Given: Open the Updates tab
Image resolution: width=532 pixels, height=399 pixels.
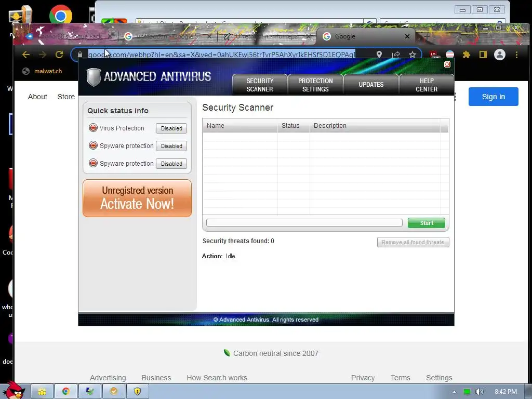Looking at the screenshot, I should (371, 85).
